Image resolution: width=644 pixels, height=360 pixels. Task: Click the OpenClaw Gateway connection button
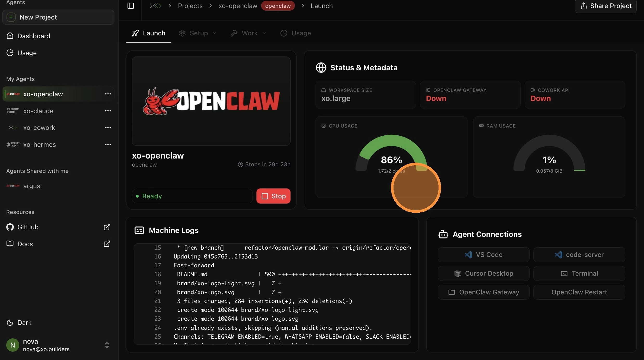(484, 292)
